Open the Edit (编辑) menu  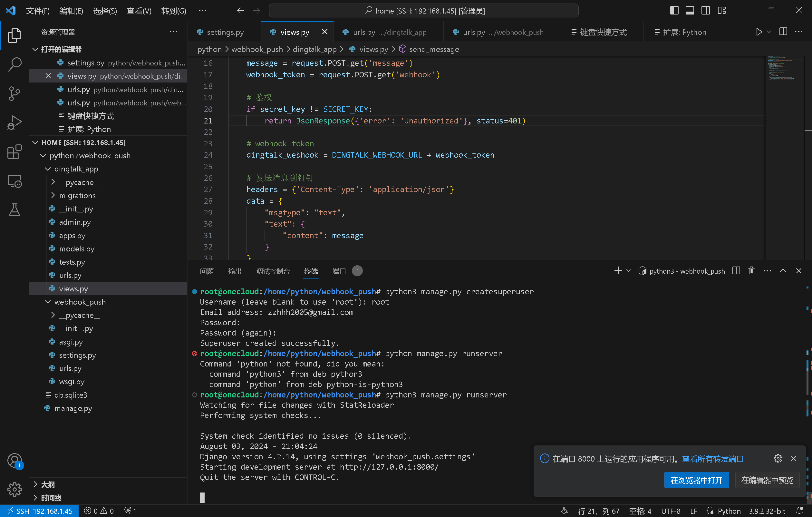click(71, 11)
